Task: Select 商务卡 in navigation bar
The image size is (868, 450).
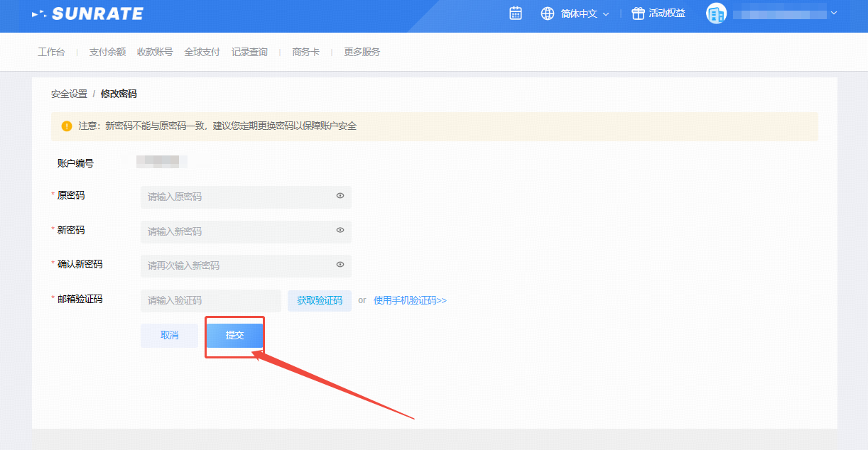Action: coord(305,52)
